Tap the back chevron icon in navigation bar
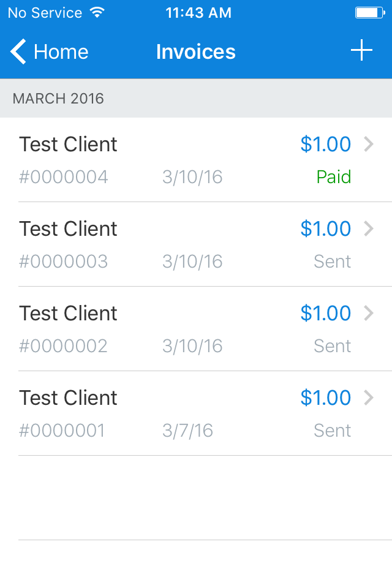This screenshot has width=392, height=588. (x=18, y=51)
